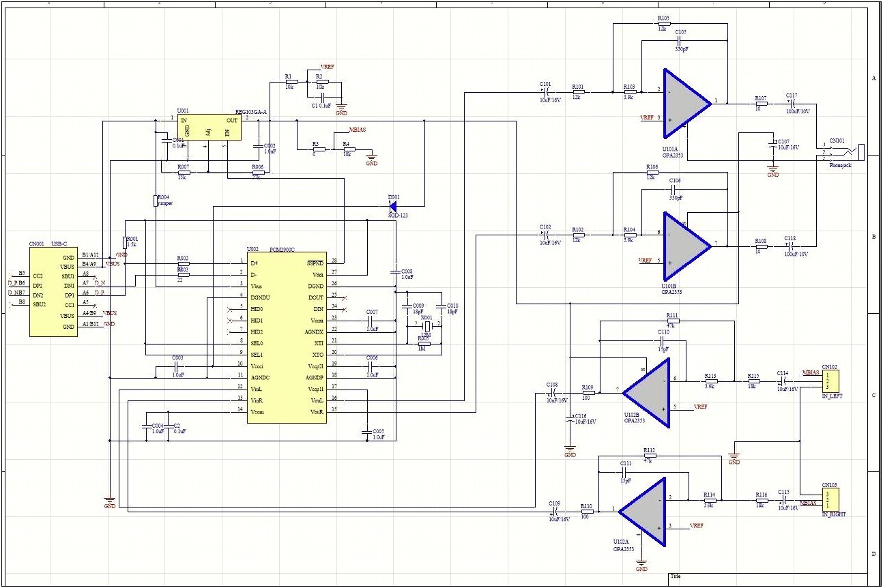Select resistor R115 18k
The height and width of the screenshot is (588, 883).
(753, 381)
